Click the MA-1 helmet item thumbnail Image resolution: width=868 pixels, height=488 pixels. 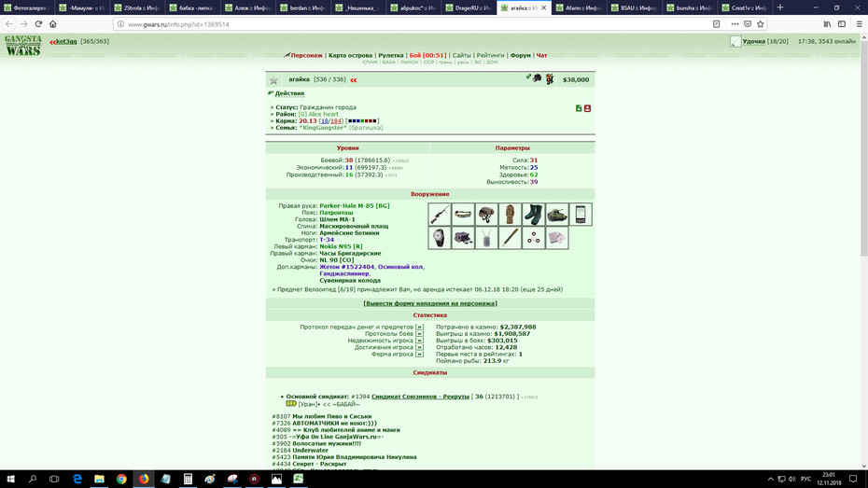(486, 214)
